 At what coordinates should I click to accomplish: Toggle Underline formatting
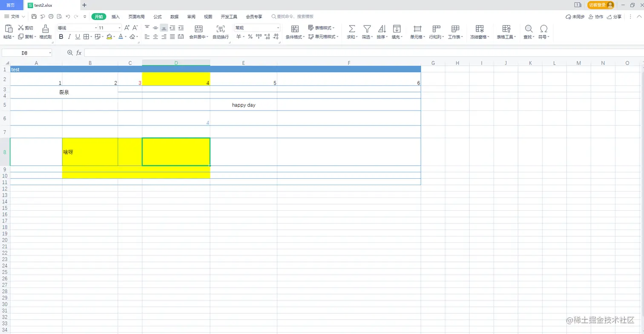coord(78,37)
